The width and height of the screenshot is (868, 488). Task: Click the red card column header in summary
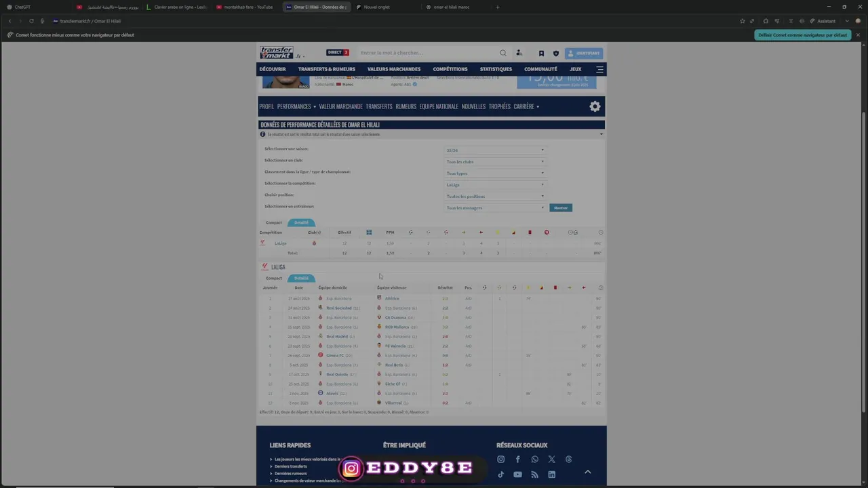click(530, 232)
